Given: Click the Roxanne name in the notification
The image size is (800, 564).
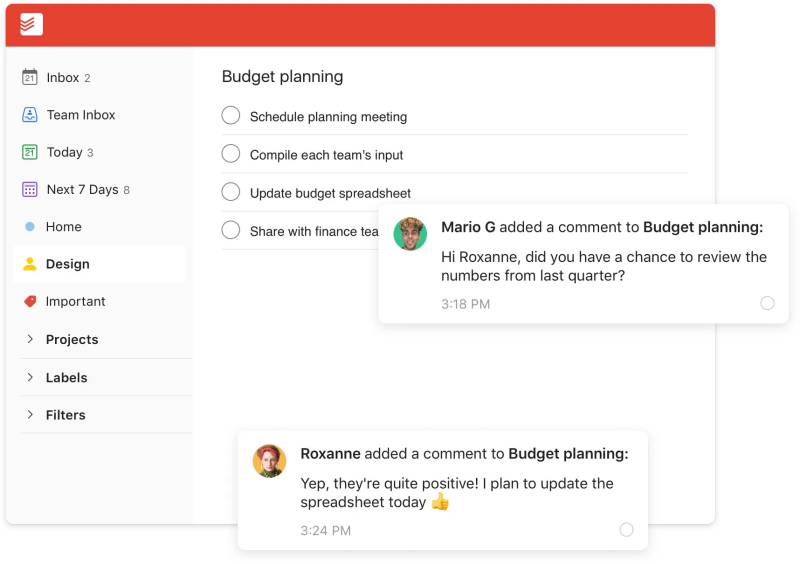Looking at the screenshot, I should tap(330, 454).
